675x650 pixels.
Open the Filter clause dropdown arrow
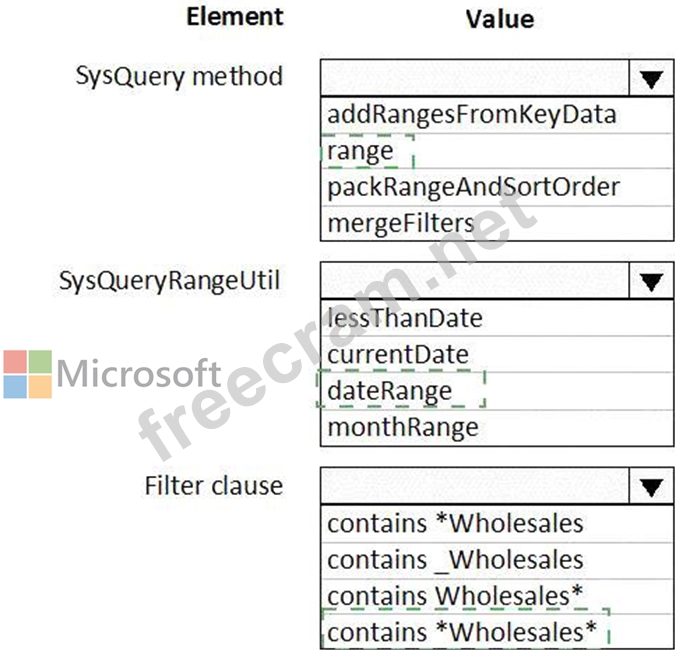651,487
